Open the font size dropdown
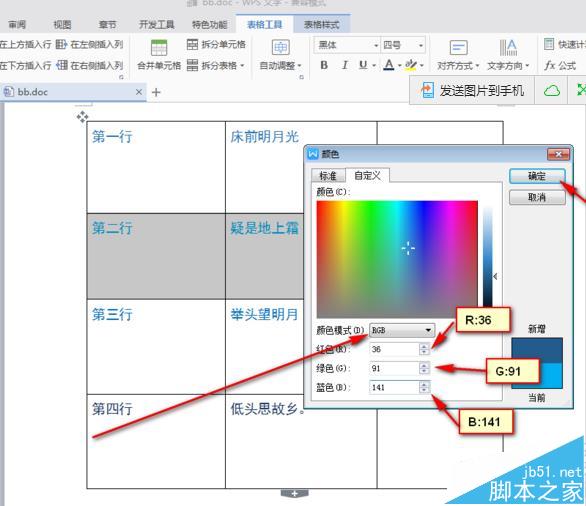The image size is (586, 506). coord(421,46)
